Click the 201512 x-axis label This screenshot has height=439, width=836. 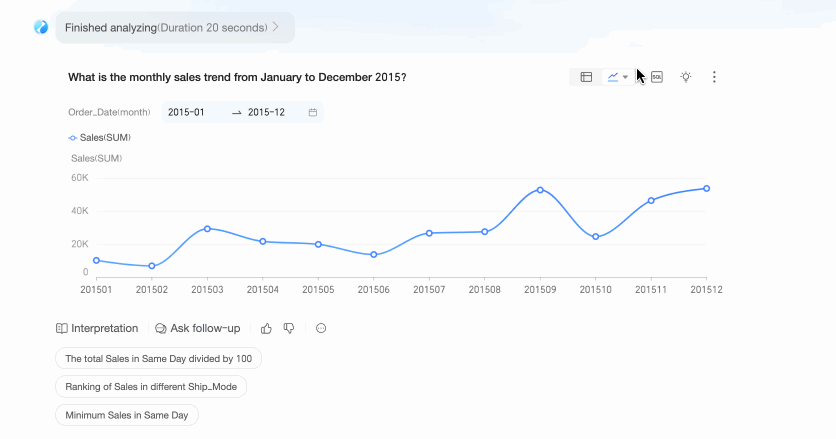706,290
